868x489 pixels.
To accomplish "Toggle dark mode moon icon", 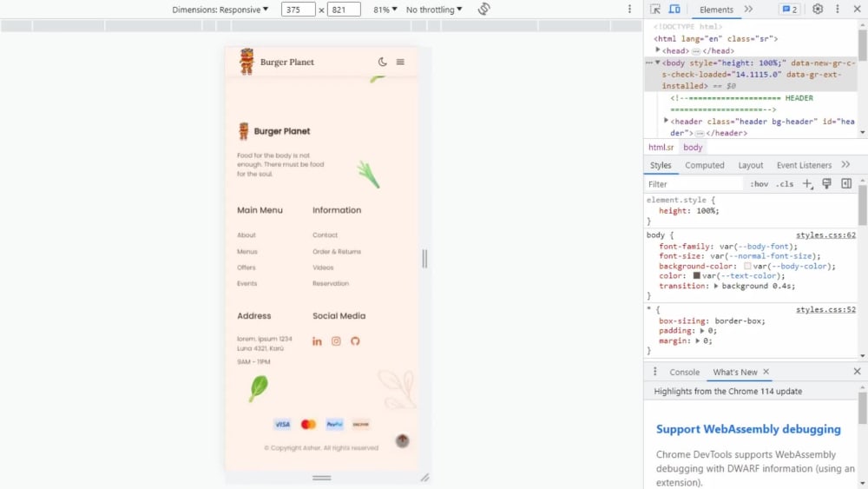I will click(383, 62).
